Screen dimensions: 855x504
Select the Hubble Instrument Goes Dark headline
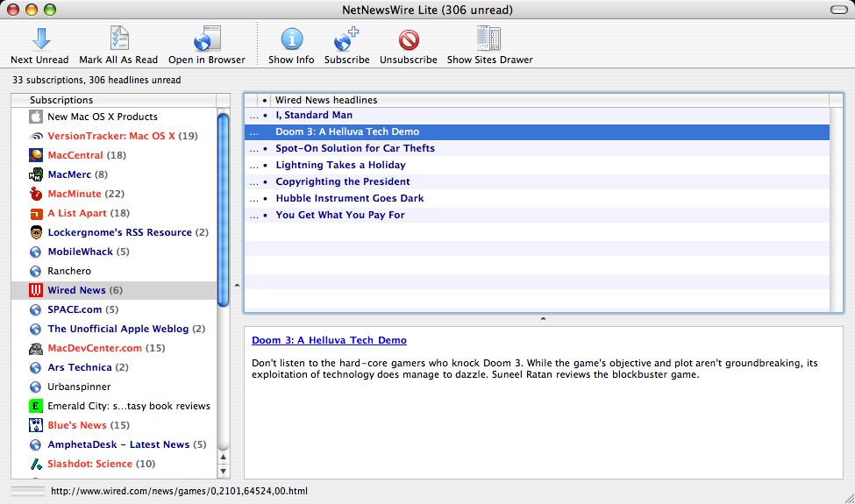click(349, 198)
